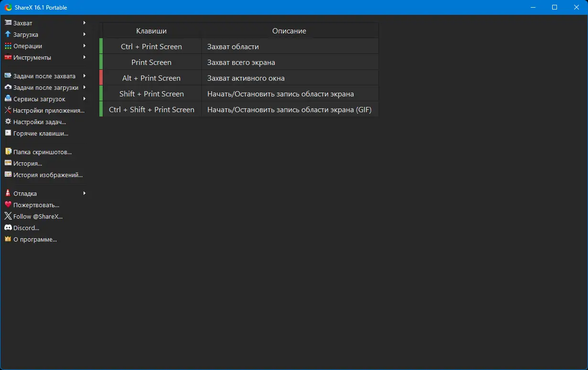Click green status bar of Ctrl + Print Screen
588x370 pixels.
tap(101, 46)
